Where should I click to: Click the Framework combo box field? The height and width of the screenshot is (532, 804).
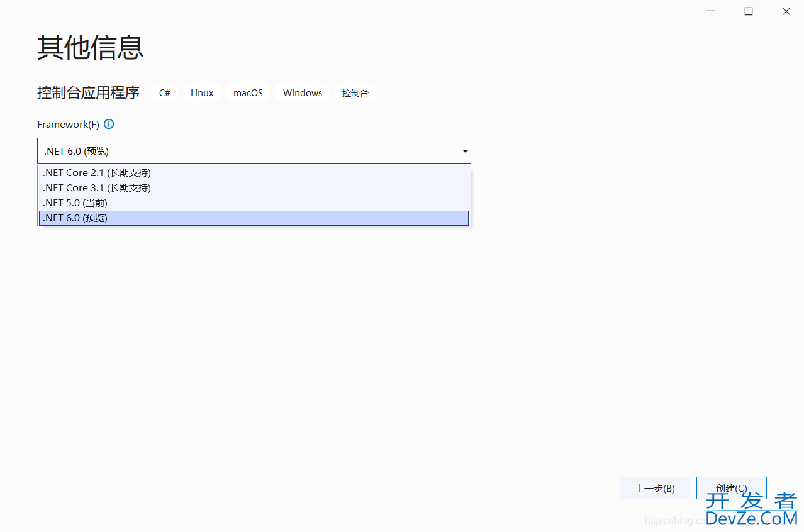(x=254, y=152)
